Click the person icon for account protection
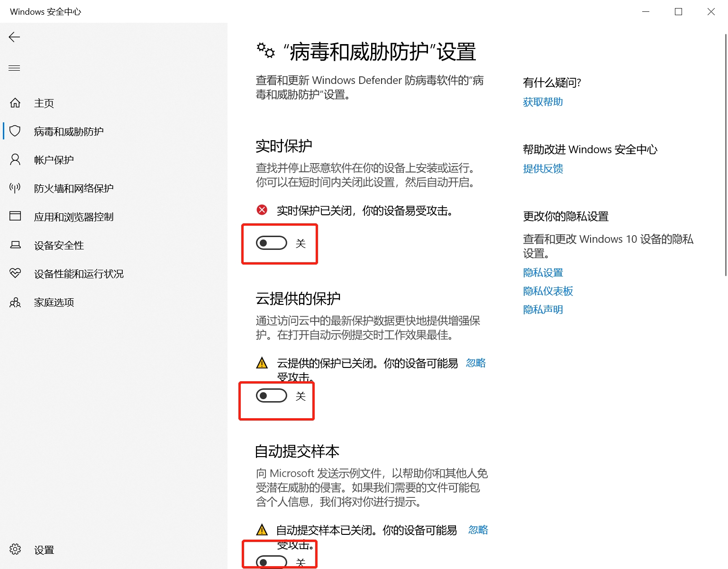 (15, 159)
